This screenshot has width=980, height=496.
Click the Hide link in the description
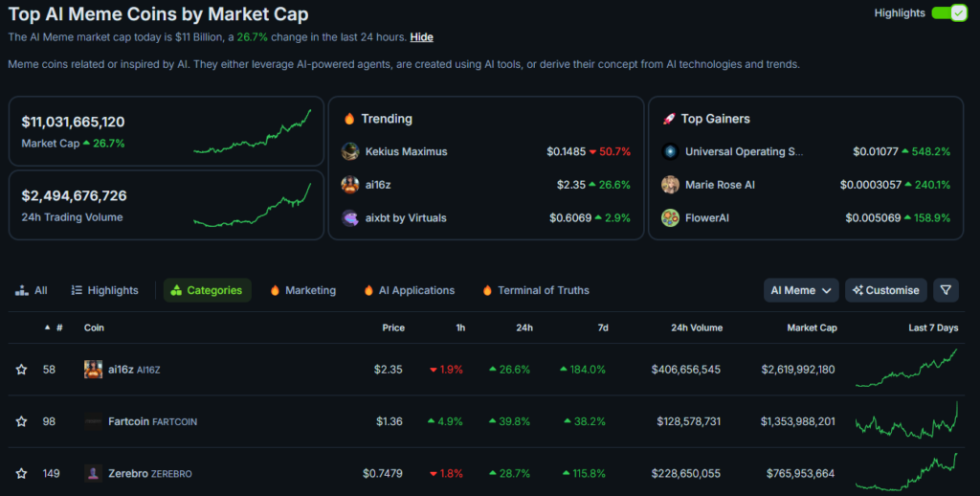pyautogui.click(x=421, y=37)
